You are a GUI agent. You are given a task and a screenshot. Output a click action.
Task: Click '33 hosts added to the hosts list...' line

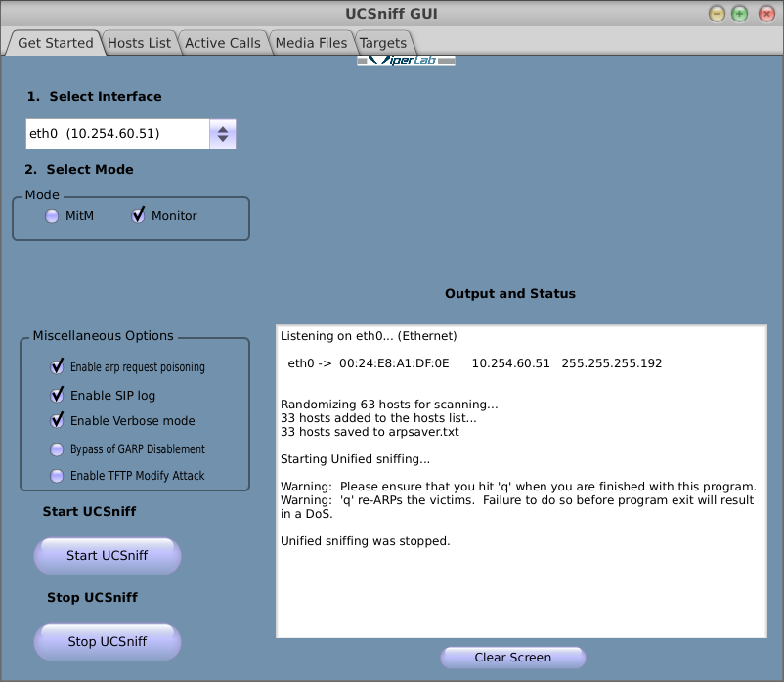[x=378, y=417]
